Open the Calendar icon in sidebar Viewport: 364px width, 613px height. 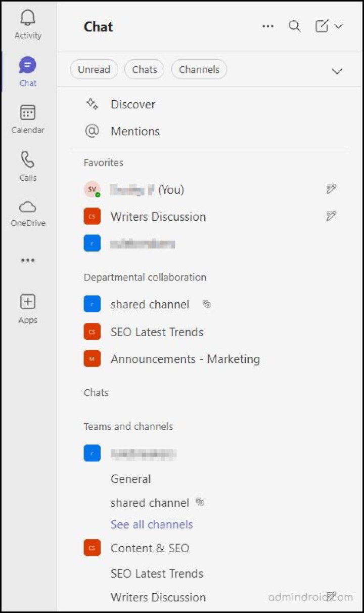[x=28, y=113]
